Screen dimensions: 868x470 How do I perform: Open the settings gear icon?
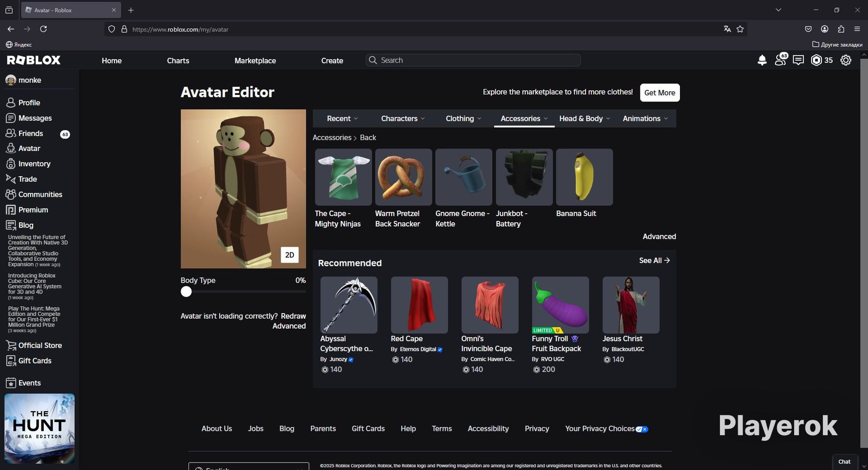(846, 60)
